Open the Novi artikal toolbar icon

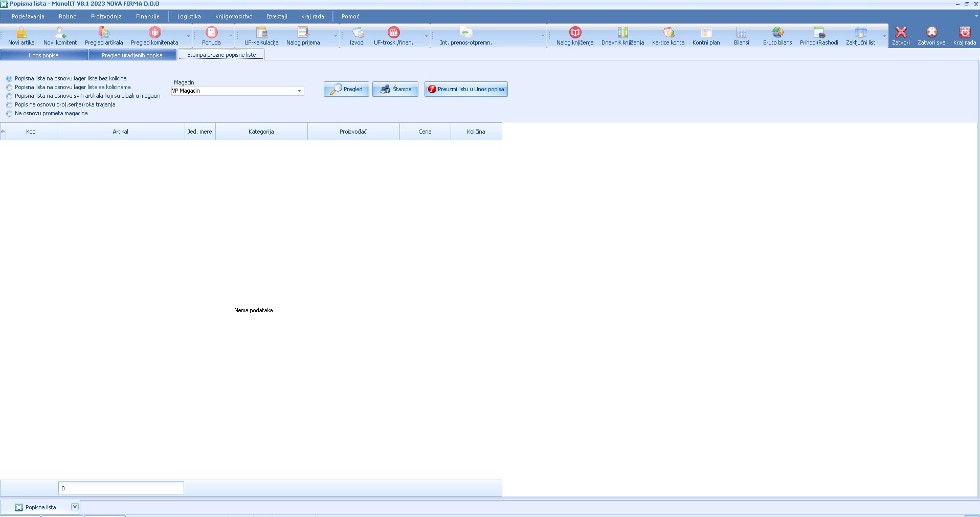(21, 36)
